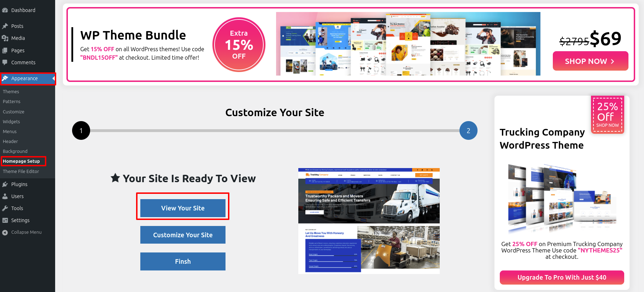The image size is (644, 292).
Task: Click the Tools wrench icon
Action: pyautogui.click(x=5, y=208)
